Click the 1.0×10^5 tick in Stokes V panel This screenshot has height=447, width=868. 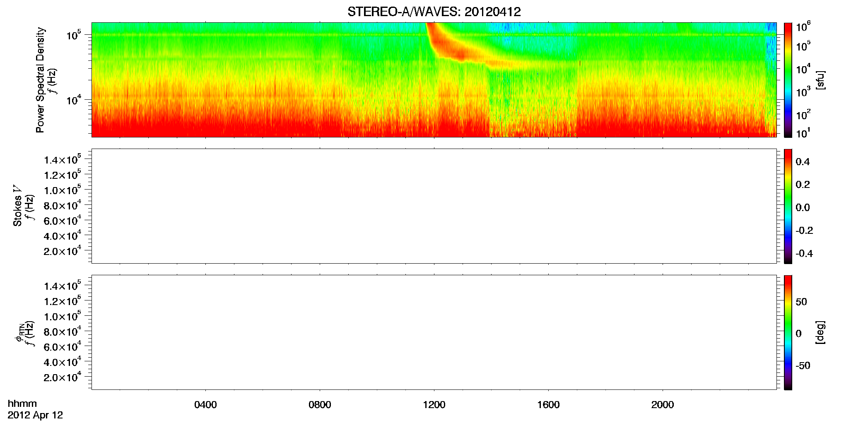pyautogui.click(x=63, y=190)
